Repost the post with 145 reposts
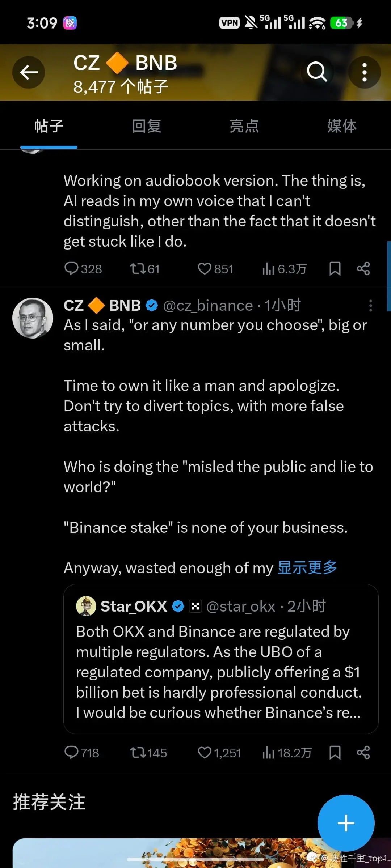 tap(138, 753)
